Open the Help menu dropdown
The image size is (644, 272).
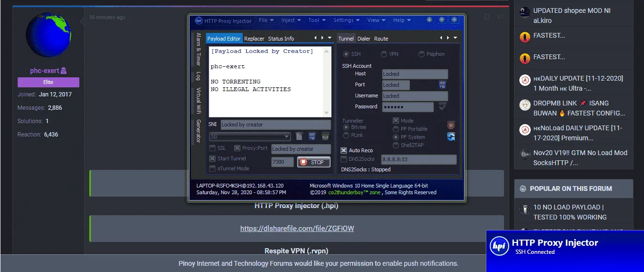402,20
